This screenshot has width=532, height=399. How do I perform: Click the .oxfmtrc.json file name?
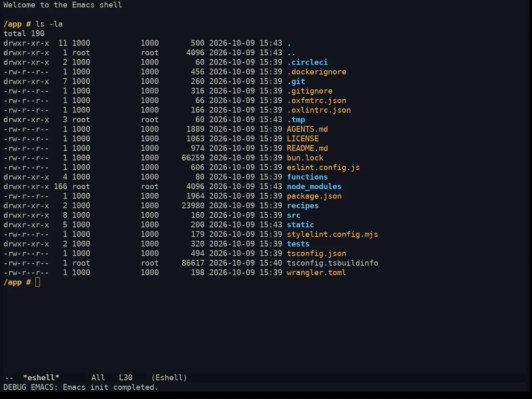[316, 101]
